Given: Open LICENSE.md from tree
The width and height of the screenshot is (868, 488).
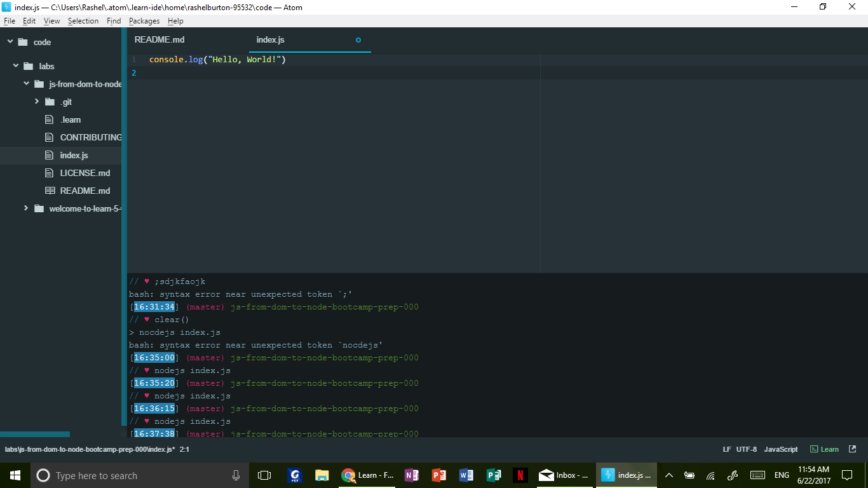Looking at the screenshot, I should [x=85, y=173].
